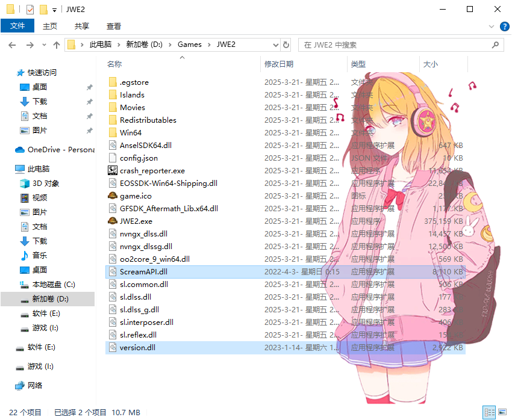This screenshot has height=420, width=512.
Task: Go forward in navigation history
Action: [x=30, y=45]
